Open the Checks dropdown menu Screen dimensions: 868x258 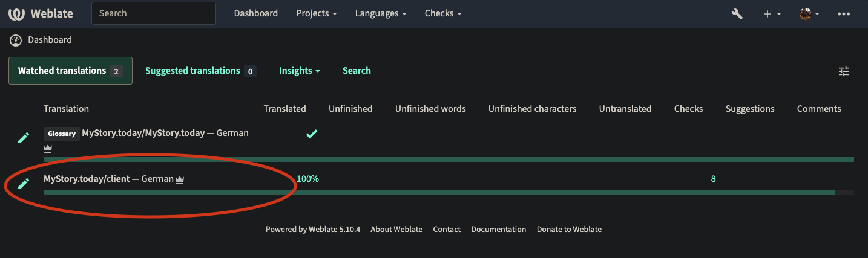tap(443, 13)
